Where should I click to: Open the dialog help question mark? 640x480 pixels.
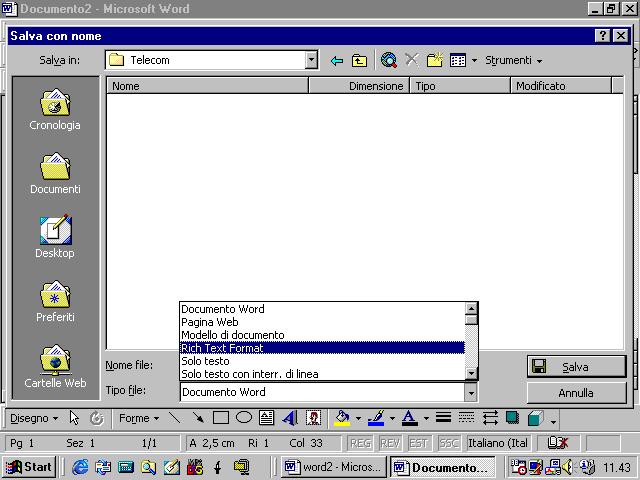603,36
